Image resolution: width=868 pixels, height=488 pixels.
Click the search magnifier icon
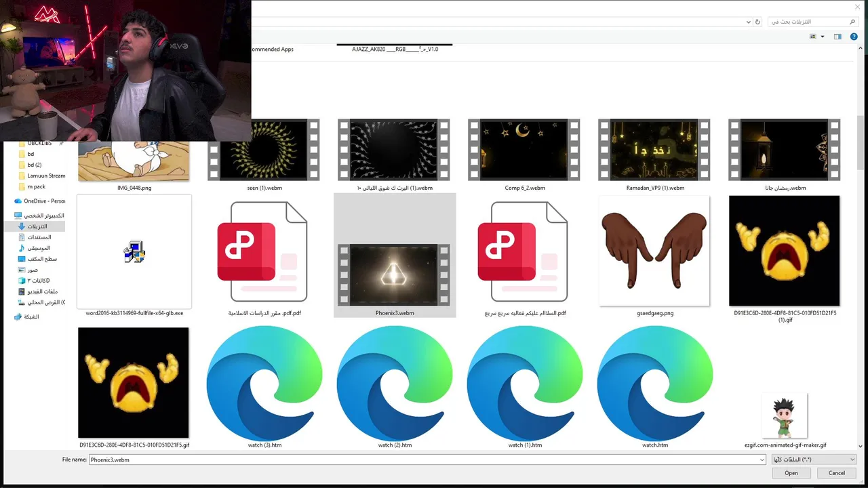click(852, 22)
